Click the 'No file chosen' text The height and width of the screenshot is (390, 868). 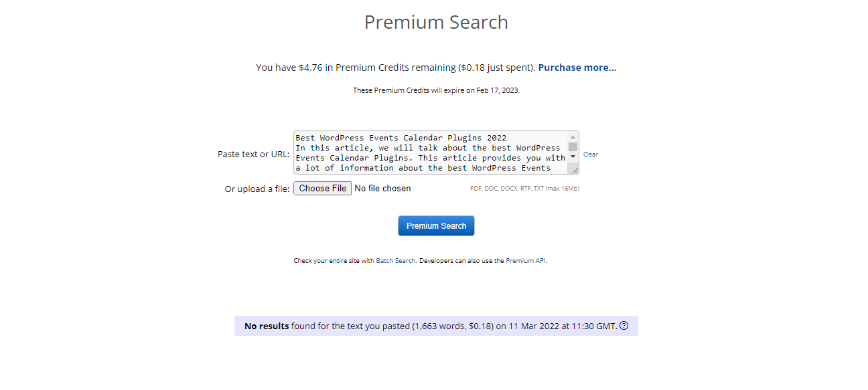click(382, 189)
